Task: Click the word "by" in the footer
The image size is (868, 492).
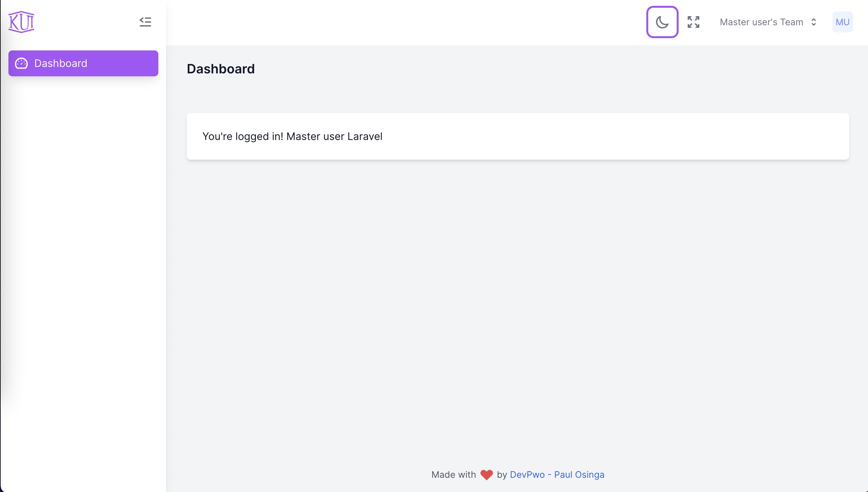Action: [x=502, y=475]
